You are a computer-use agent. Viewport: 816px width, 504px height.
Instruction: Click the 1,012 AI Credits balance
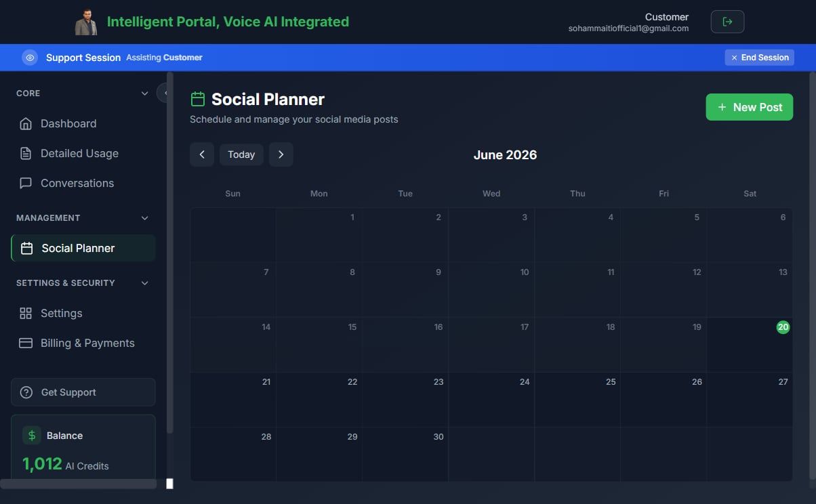pyautogui.click(x=65, y=464)
